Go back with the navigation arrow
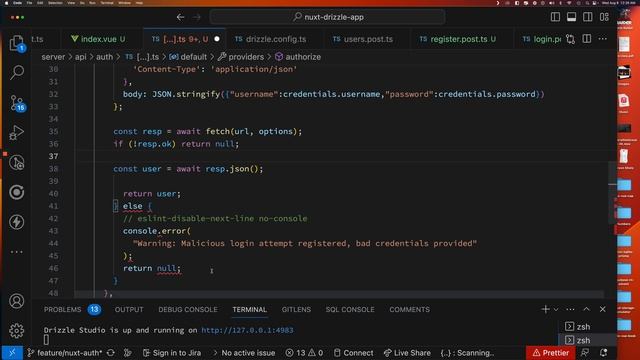The width and height of the screenshot is (640, 360). pyautogui.click(x=180, y=17)
